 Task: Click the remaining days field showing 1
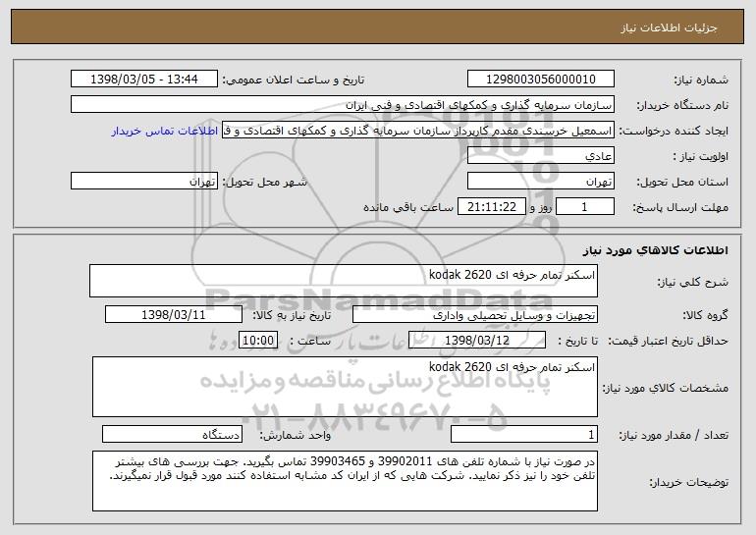pos(585,207)
